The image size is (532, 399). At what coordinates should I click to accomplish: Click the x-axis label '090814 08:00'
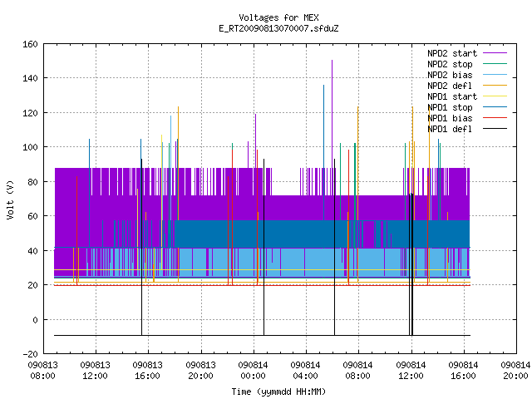click(x=358, y=371)
